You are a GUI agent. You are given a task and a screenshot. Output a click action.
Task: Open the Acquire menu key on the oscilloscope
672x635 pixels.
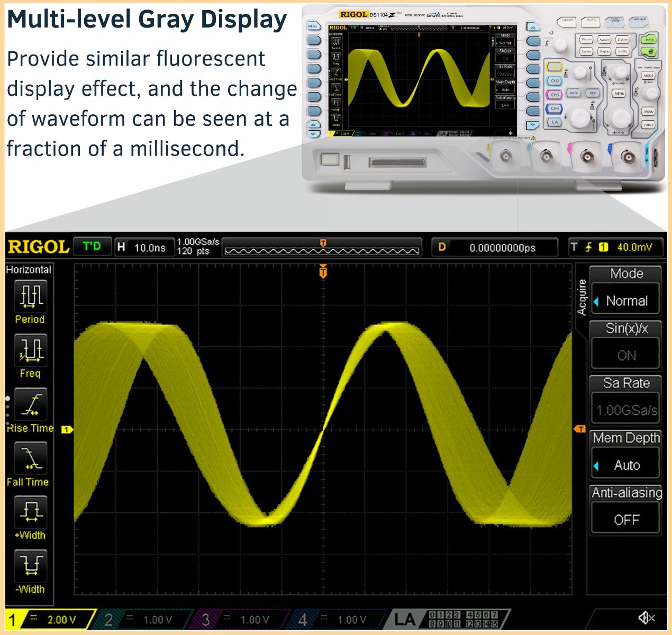tap(604, 40)
